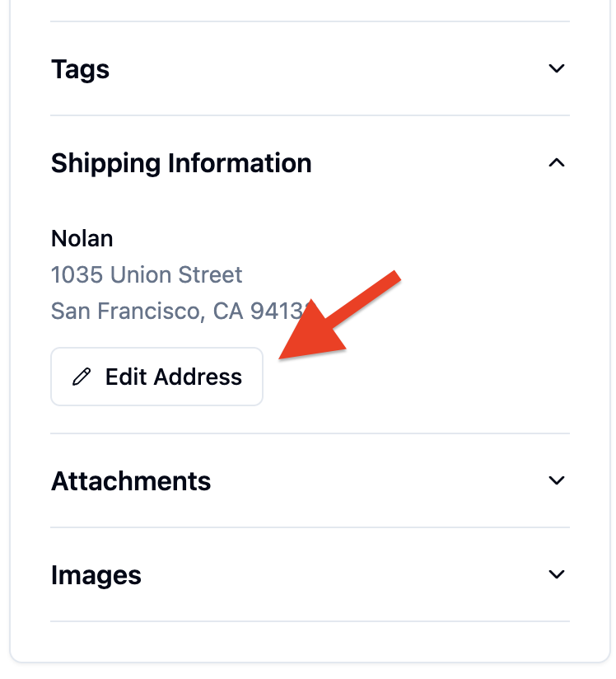Click the 1035 Union Street address line
This screenshot has height=679, width=616.
pos(147,275)
